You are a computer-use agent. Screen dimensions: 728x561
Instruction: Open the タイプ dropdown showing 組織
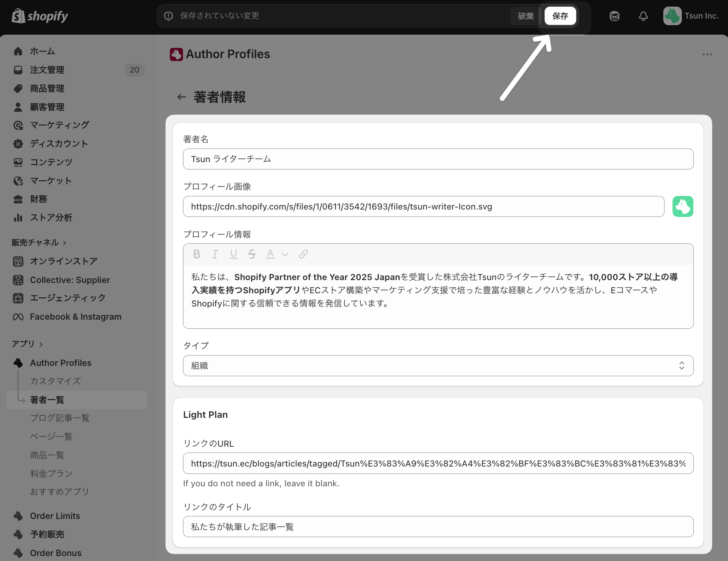tap(438, 365)
